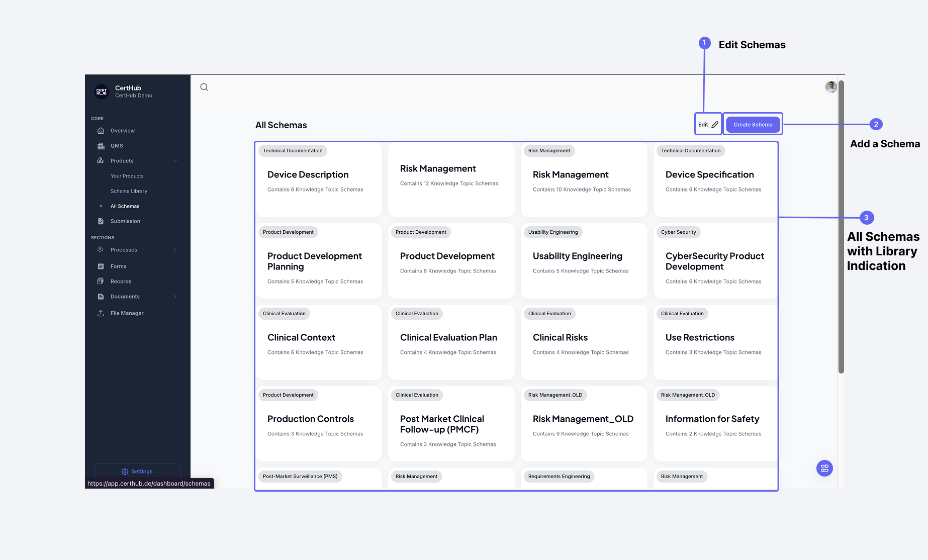928x560 pixels.
Task: Open Schema Library from the sidebar
Action: [x=129, y=191]
